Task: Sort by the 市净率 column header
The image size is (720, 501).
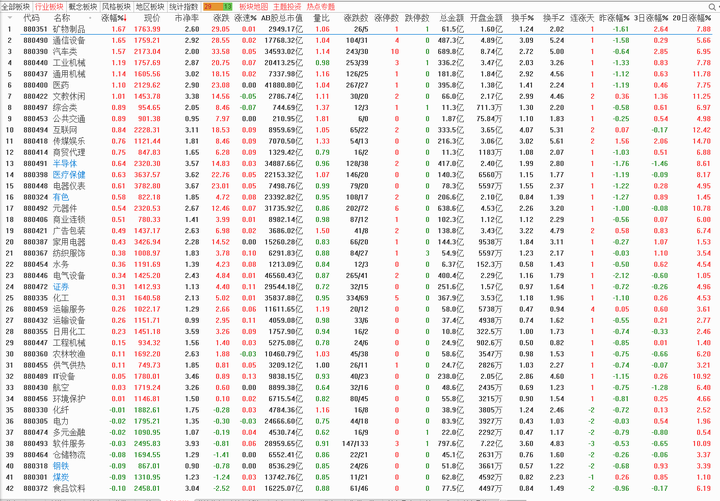Action: pyautogui.click(x=186, y=18)
